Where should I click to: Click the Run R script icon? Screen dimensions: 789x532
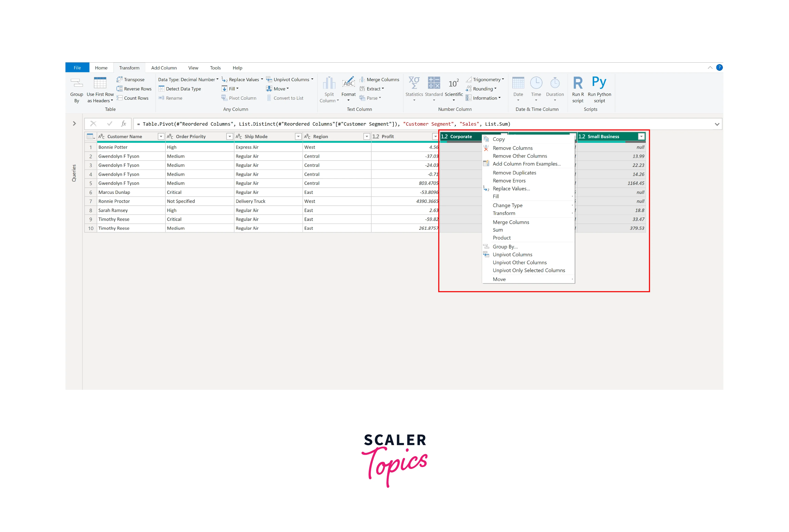point(578,83)
